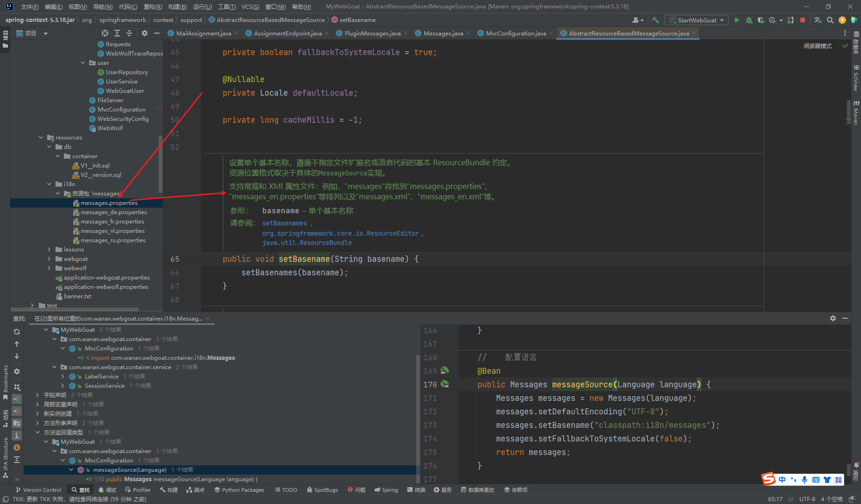Screen dimensions: 861x504
Task: Open editor tabs more options menu
Action: pos(845,33)
